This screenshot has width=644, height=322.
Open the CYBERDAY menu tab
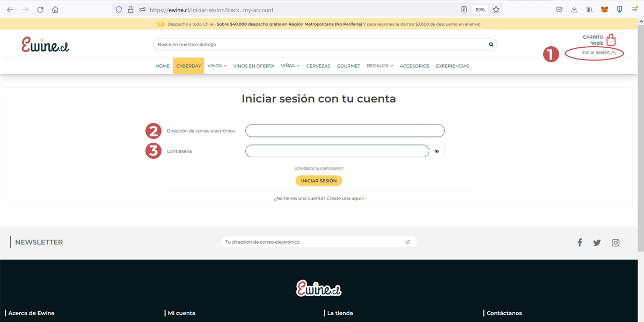tap(188, 66)
